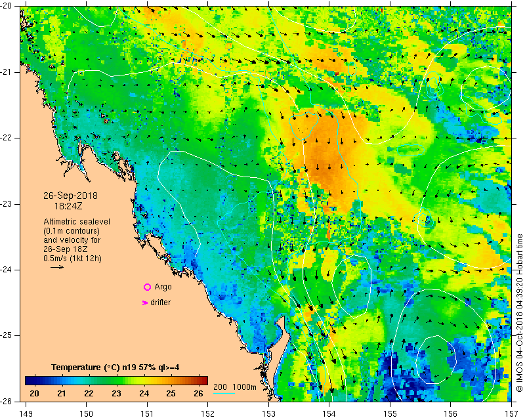Click the '26-Sep 18Z' caption line
Screen dimensions: 525x420
point(64,249)
